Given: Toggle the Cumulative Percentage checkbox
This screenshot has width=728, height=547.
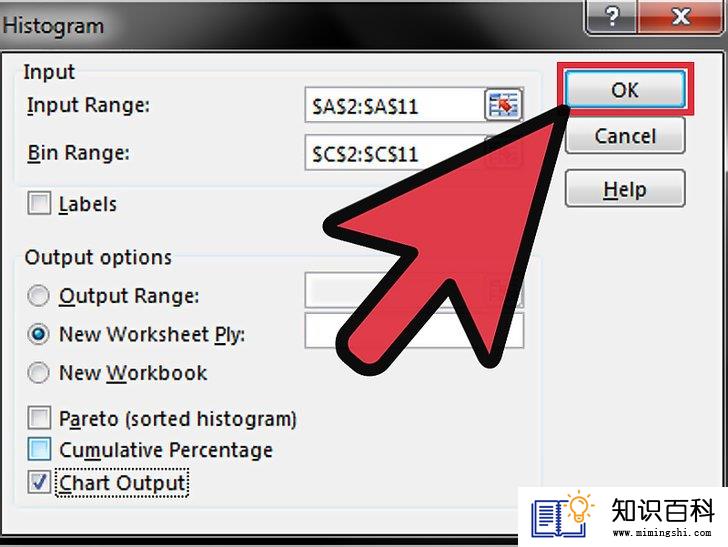Looking at the screenshot, I should pyautogui.click(x=39, y=449).
